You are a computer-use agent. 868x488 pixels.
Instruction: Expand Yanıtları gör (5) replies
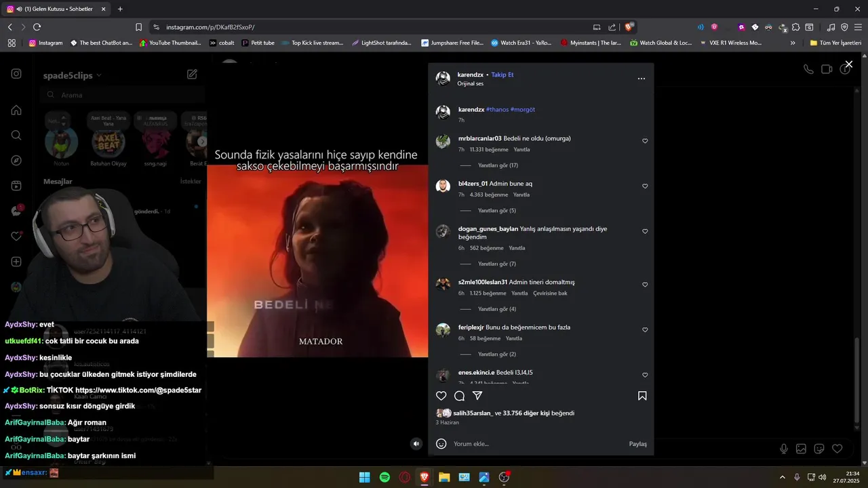(x=497, y=211)
